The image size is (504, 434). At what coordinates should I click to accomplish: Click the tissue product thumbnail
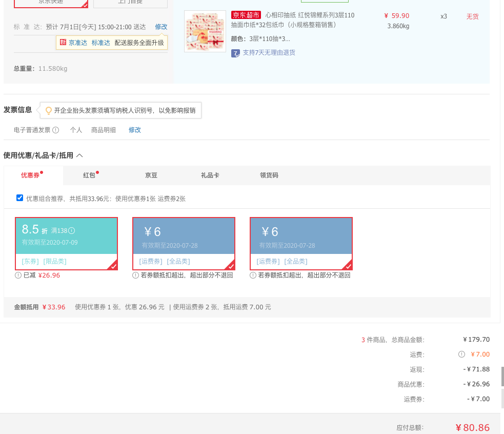pos(205,31)
